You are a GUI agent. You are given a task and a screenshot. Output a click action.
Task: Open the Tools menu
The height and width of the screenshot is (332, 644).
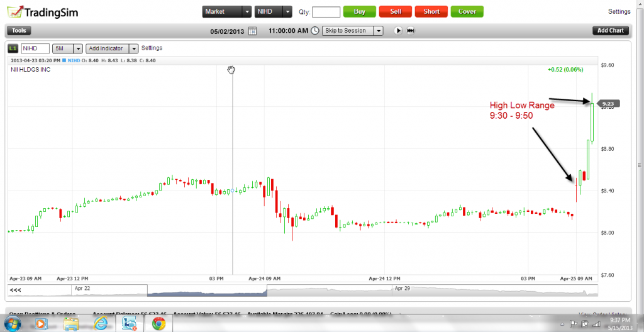pos(19,30)
